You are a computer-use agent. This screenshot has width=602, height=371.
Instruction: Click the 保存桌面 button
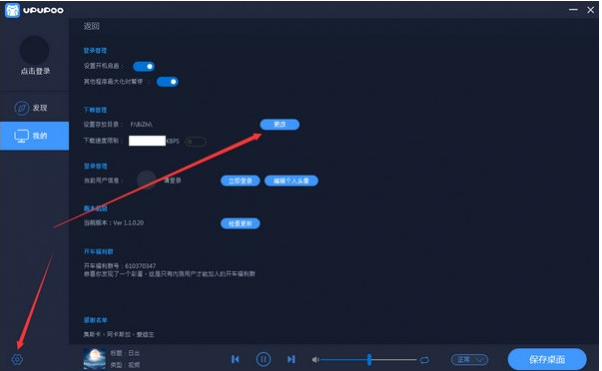click(547, 359)
